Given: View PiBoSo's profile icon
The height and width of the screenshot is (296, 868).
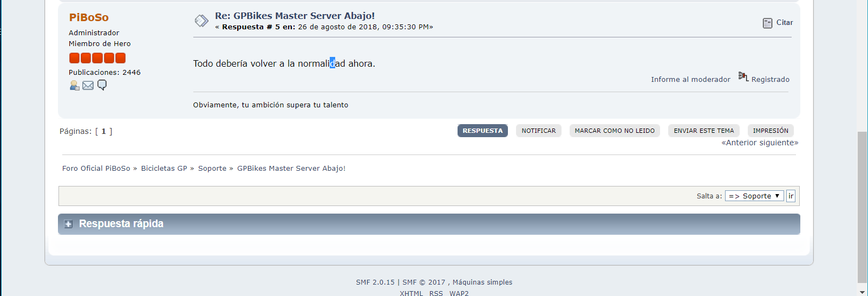Looking at the screenshot, I should (75, 85).
